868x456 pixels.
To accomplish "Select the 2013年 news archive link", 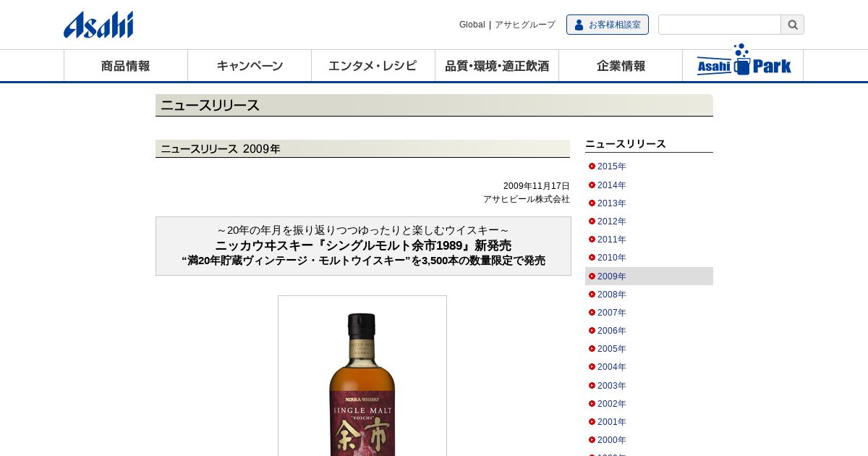I will tap(612, 203).
